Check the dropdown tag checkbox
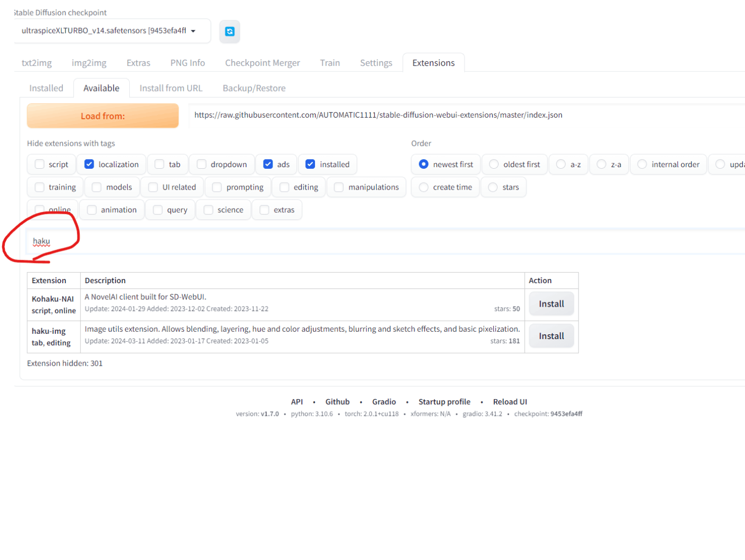The image size is (745, 560). 201,164
